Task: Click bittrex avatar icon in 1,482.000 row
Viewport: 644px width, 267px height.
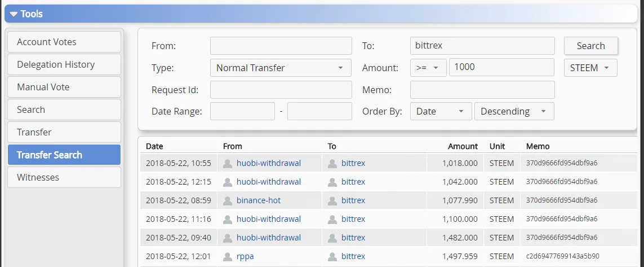Action: 332,238
